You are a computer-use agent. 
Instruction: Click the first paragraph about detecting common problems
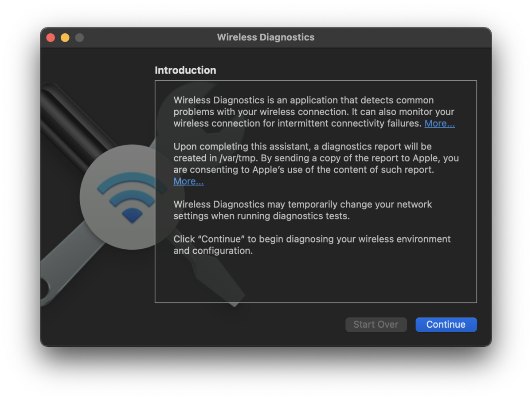314,112
